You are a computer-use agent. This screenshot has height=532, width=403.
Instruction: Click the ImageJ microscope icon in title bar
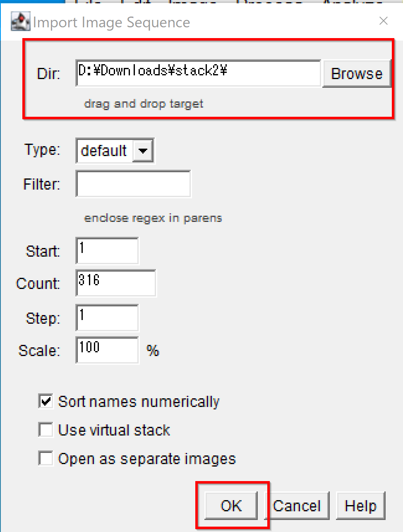point(21,22)
